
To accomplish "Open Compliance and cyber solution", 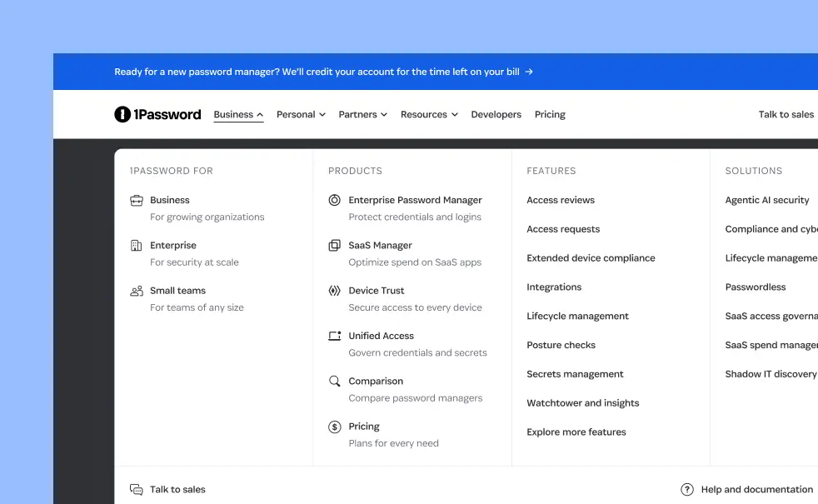I will pyautogui.click(x=771, y=229).
